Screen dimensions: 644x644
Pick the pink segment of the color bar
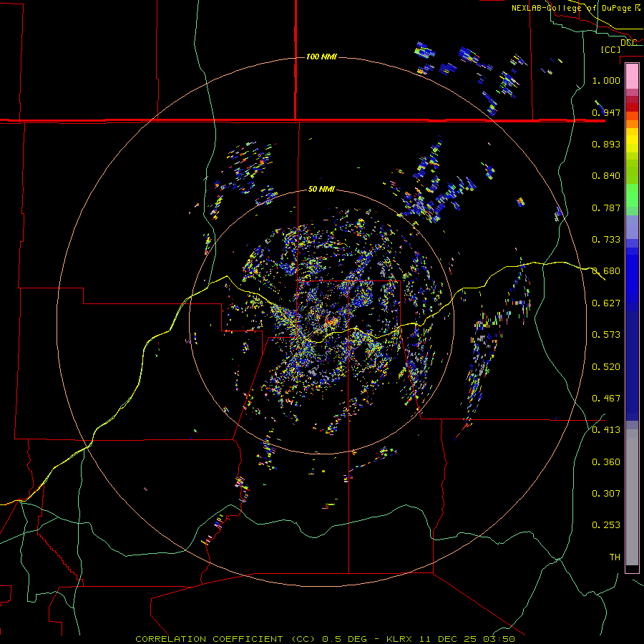[x=632, y=76]
